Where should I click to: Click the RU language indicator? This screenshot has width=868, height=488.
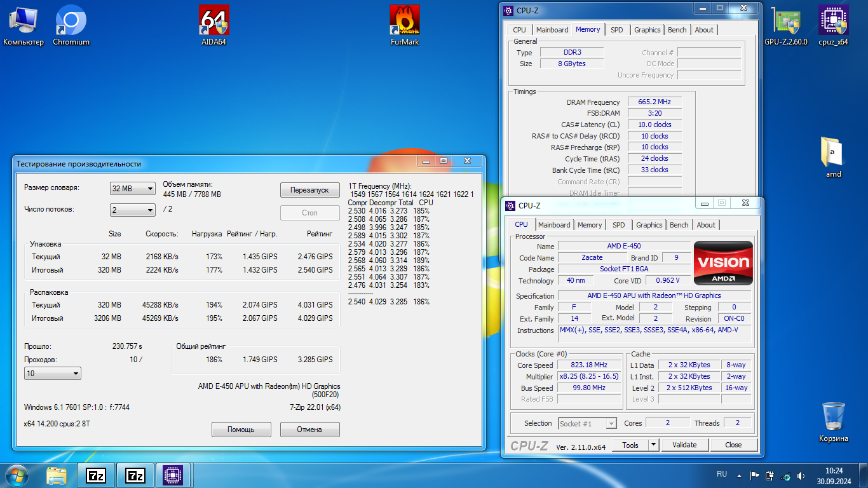pyautogui.click(x=722, y=474)
